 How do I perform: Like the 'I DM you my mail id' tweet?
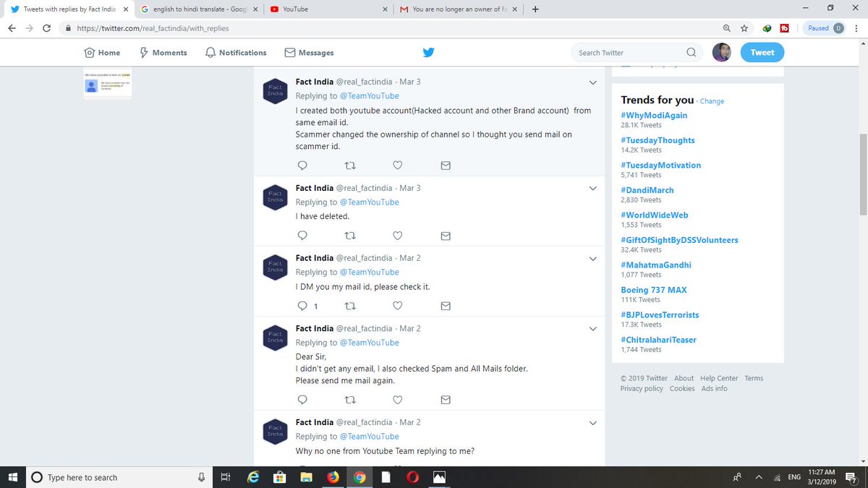coord(397,306)
